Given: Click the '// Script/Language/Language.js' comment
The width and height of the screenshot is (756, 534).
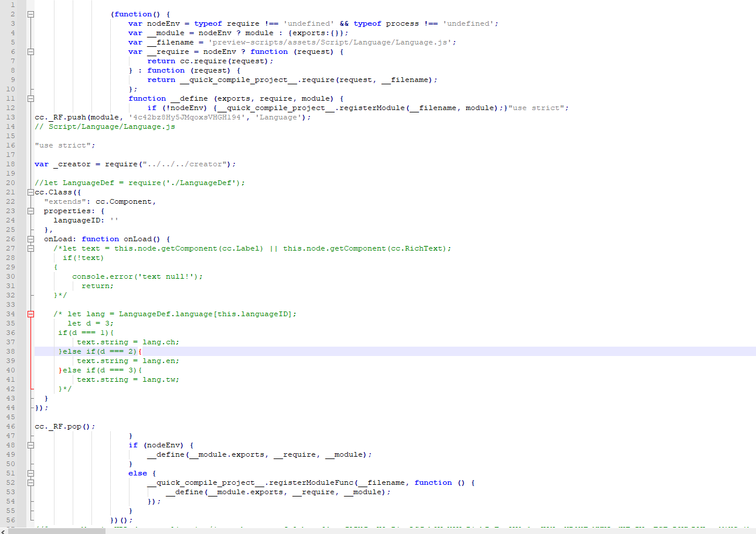Looking at the screenshot, I should [x=105, y=126].
